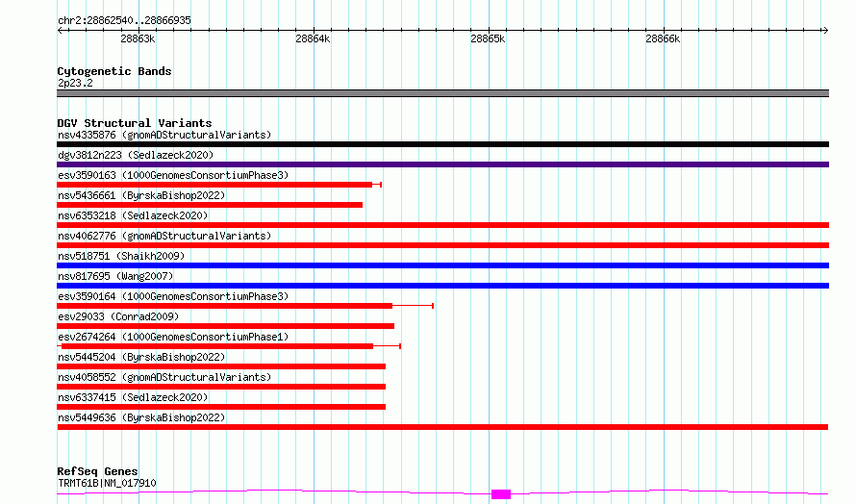Click the nsv4062776 gnomADStructuralVariants label
This screenshot has height=504, width=856.
164,236
